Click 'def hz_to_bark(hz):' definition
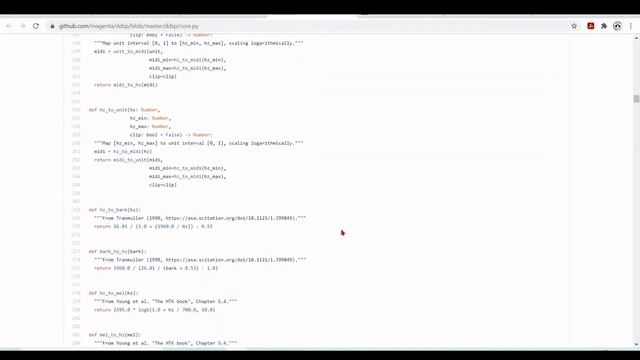640x360 pixels. click(115, 210)
